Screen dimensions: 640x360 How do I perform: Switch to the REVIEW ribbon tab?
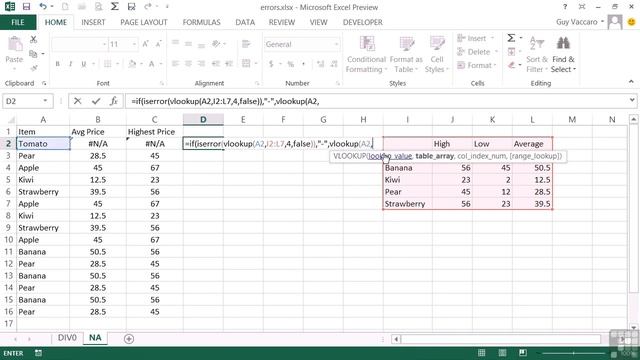282,22
